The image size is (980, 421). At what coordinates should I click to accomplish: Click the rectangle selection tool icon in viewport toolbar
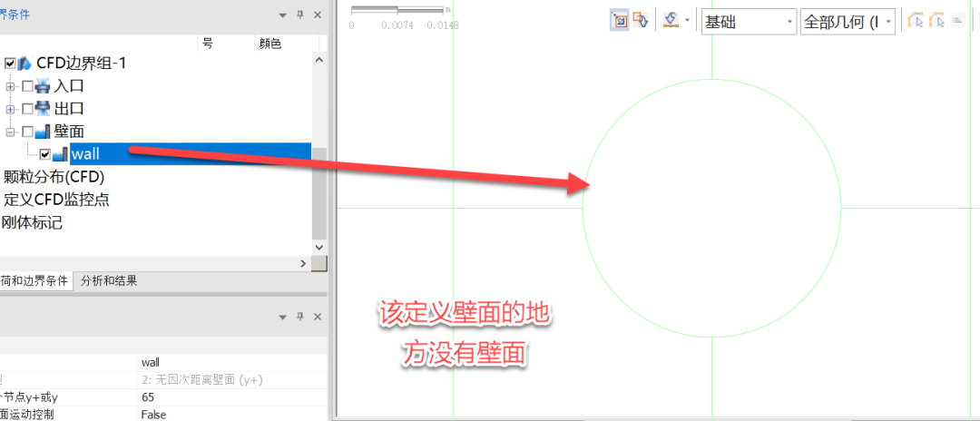(x=620, y=21)
